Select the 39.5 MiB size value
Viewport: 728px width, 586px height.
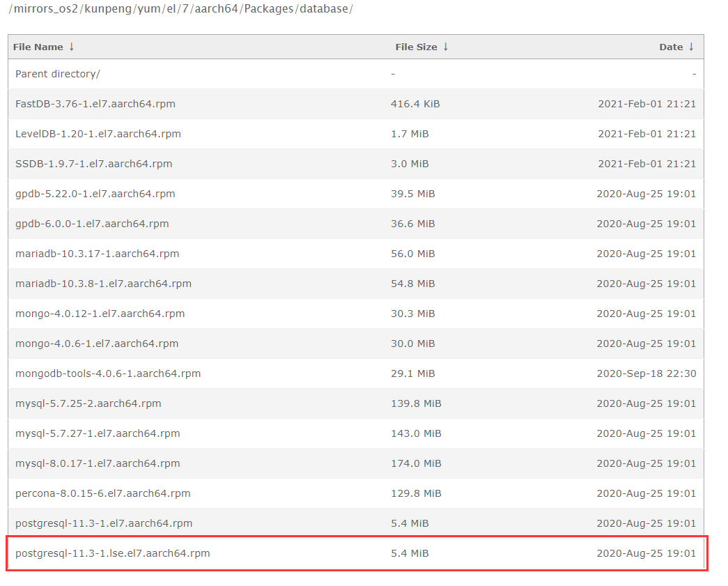point(412,194)
